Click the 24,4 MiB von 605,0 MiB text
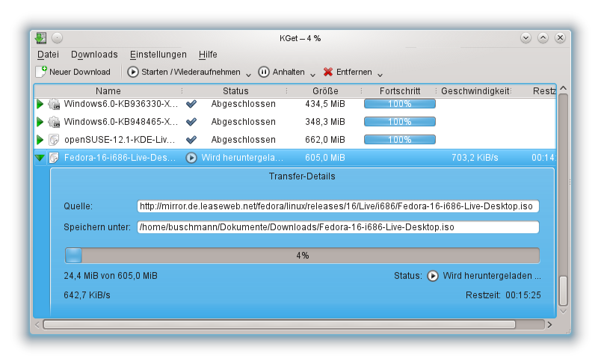 pyautogui.click(x=111, y=276)
